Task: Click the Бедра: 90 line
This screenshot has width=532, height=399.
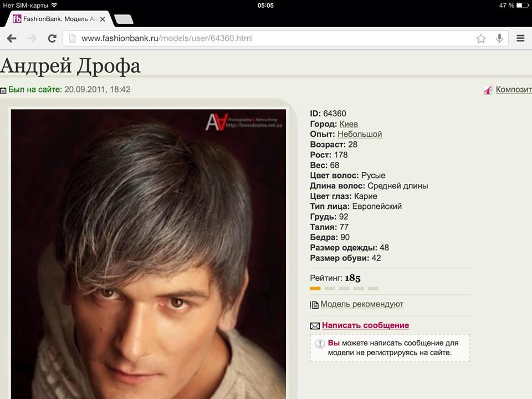Action: (329, 237)
